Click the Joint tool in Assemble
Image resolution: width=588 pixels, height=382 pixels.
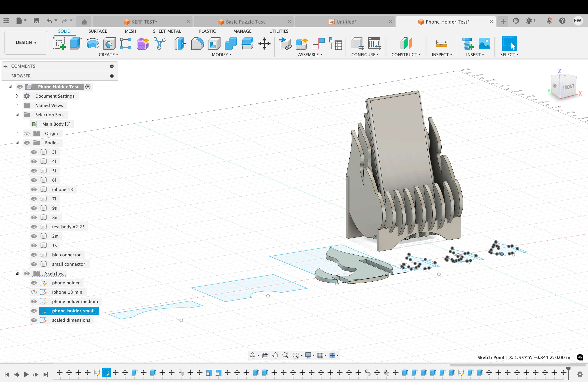(318, 44)
